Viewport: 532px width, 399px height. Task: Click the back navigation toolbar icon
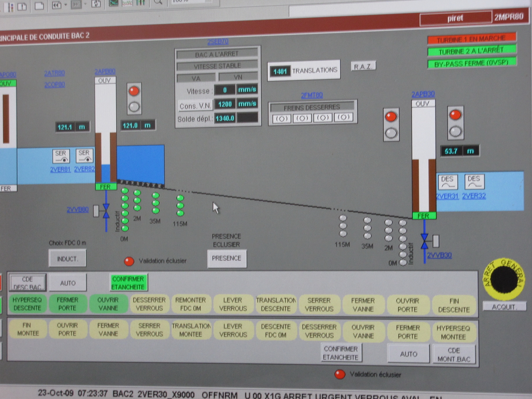(x=56, y=5)
